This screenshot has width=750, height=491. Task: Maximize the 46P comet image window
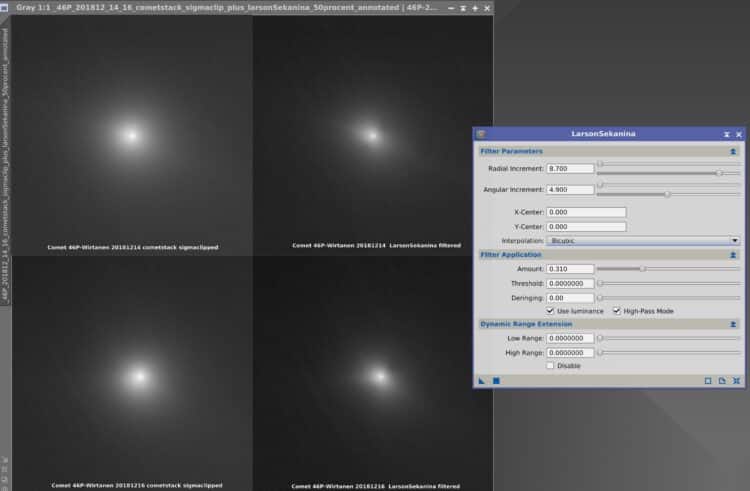tap(475, 8)
